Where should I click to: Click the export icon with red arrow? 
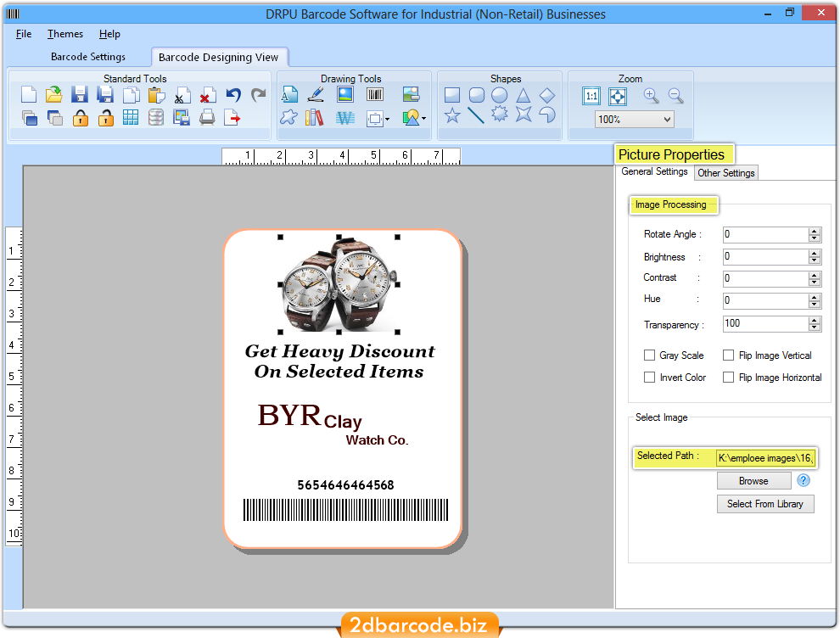232,117
